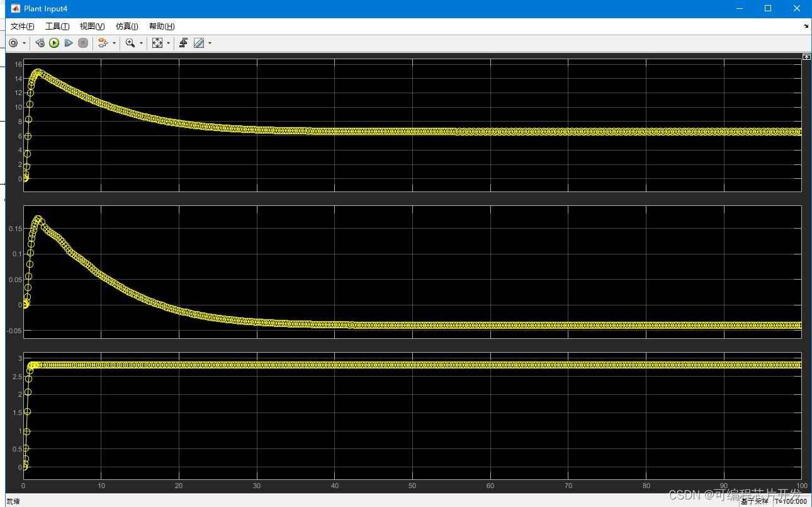Open the cursor measurements ruler tool
Image resolution: width=812 pixels, height=507 pixels.
[199, 43]
